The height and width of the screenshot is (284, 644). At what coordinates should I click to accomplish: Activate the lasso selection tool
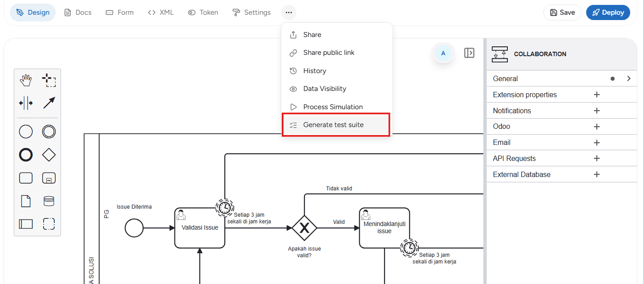point(49,80)
